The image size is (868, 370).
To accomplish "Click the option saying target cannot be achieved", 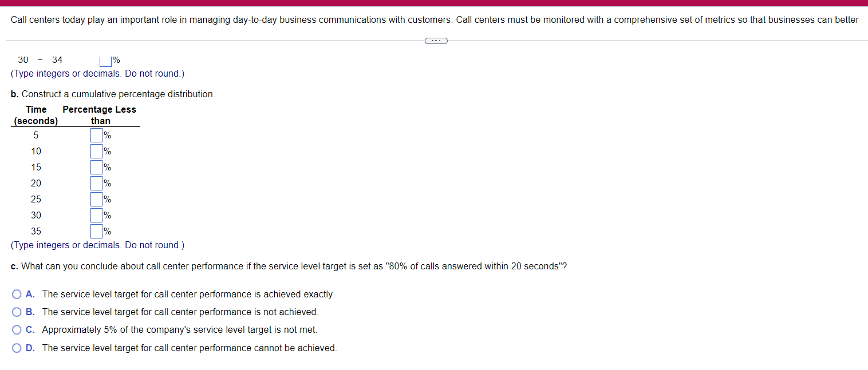I will pos(190,348).
